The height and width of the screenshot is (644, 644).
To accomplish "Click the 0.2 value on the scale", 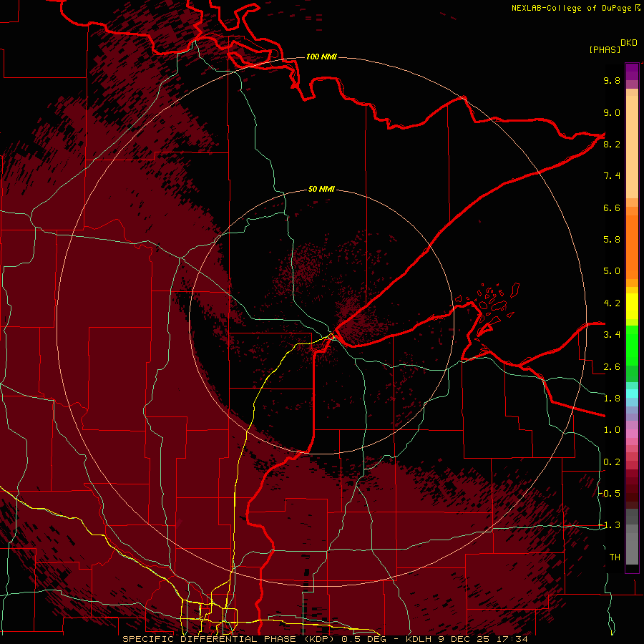I will point(612,462).
